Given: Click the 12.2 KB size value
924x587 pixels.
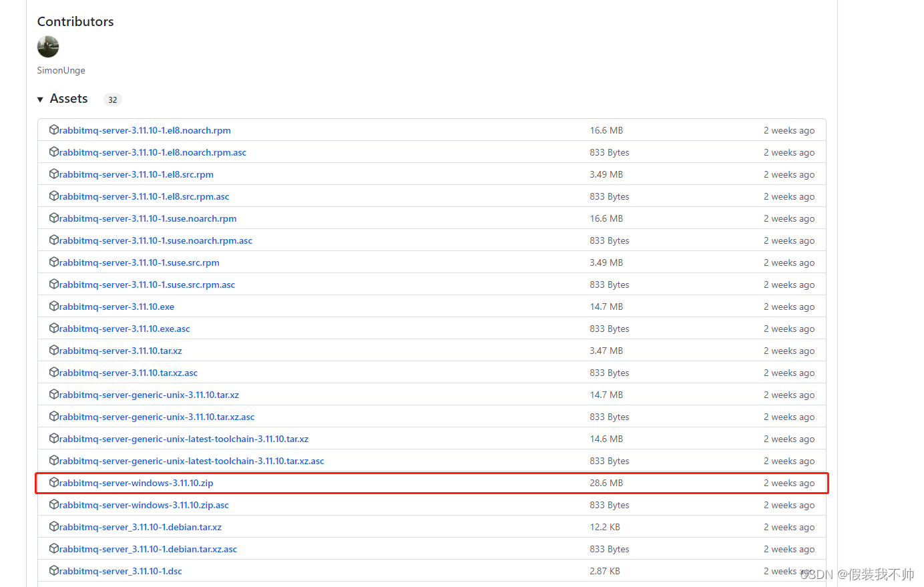Looking at the screenshot, I should (605, 527).
